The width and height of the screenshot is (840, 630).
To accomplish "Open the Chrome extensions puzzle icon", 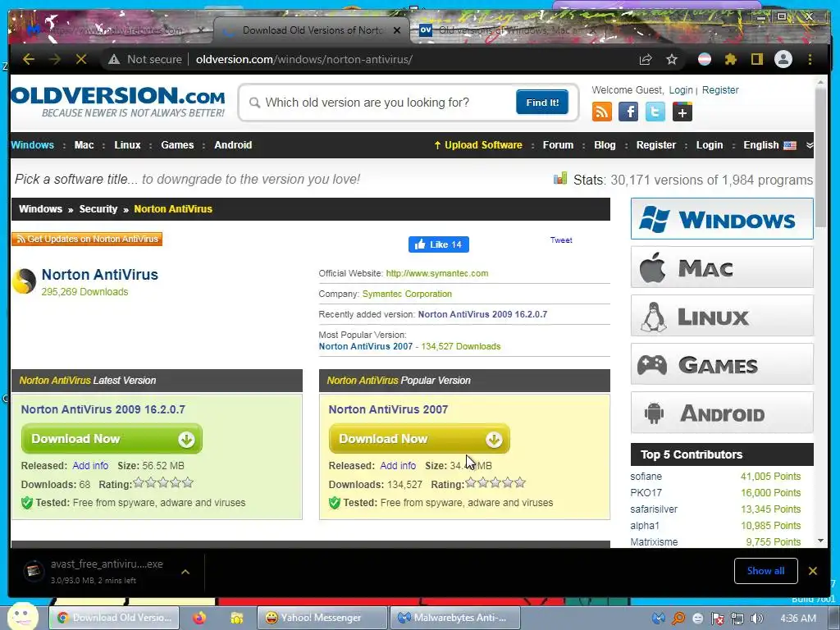I will (731, 59).
